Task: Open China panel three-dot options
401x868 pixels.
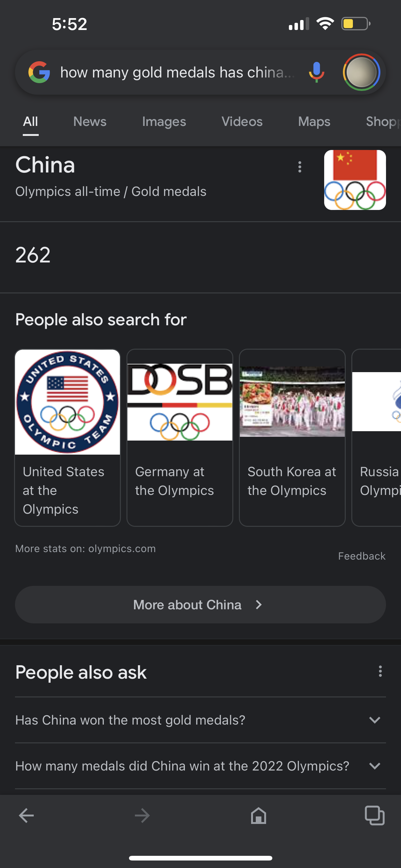Action: point(300,167)
